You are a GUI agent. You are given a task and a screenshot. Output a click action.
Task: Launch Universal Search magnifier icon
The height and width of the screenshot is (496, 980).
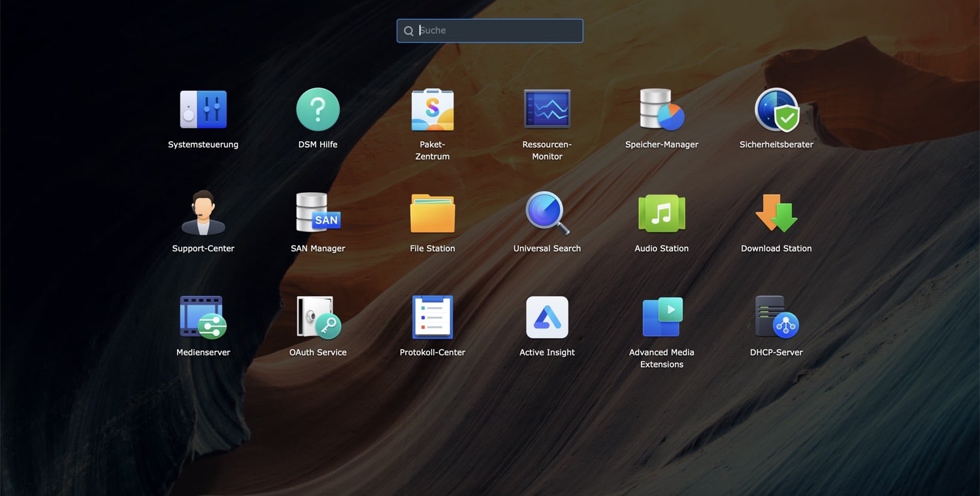[547, 214]
